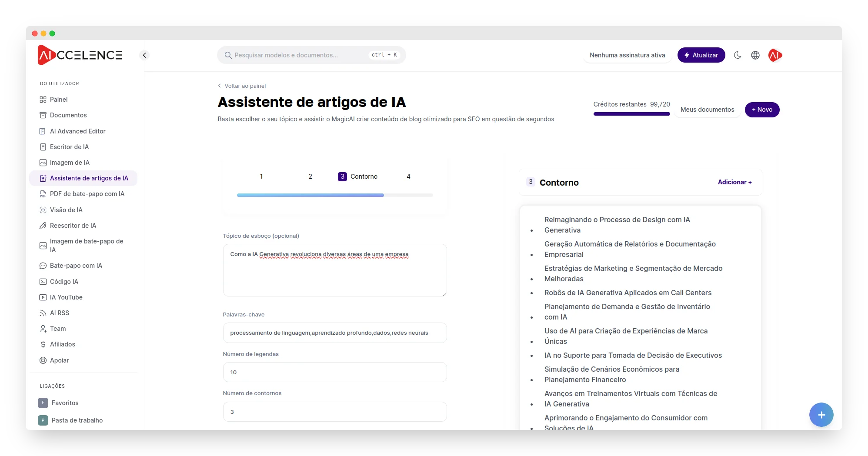Click the IA YouTube play icon

(x=43, y=297)
